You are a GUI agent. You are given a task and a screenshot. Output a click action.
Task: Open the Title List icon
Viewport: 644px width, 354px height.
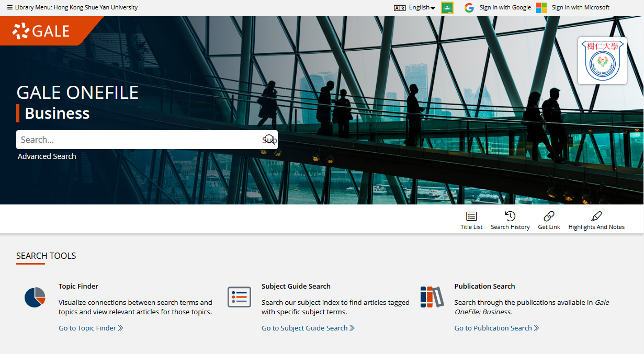[x=471, y=216]
